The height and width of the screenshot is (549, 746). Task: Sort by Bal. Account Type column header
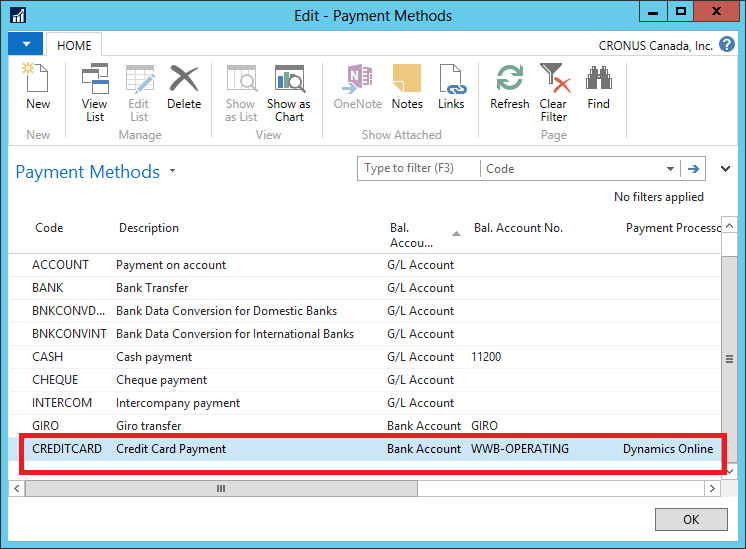coord(411,235)
